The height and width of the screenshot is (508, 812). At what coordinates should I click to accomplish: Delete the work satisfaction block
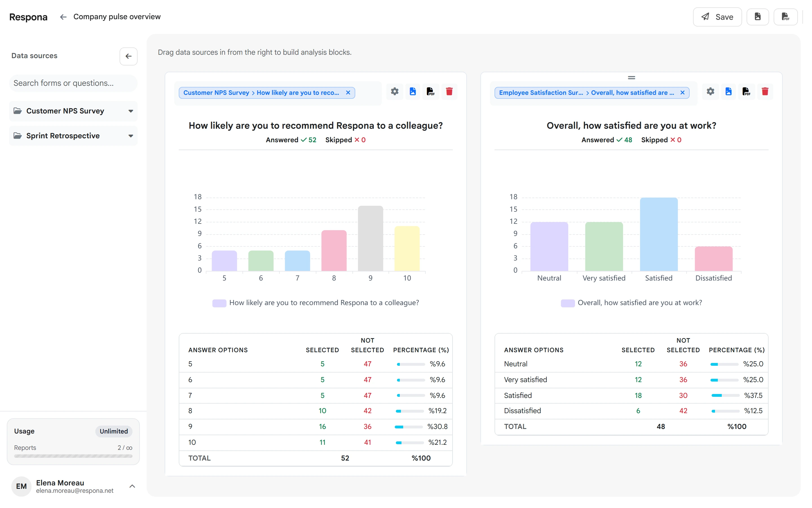(x=765, y=91)
